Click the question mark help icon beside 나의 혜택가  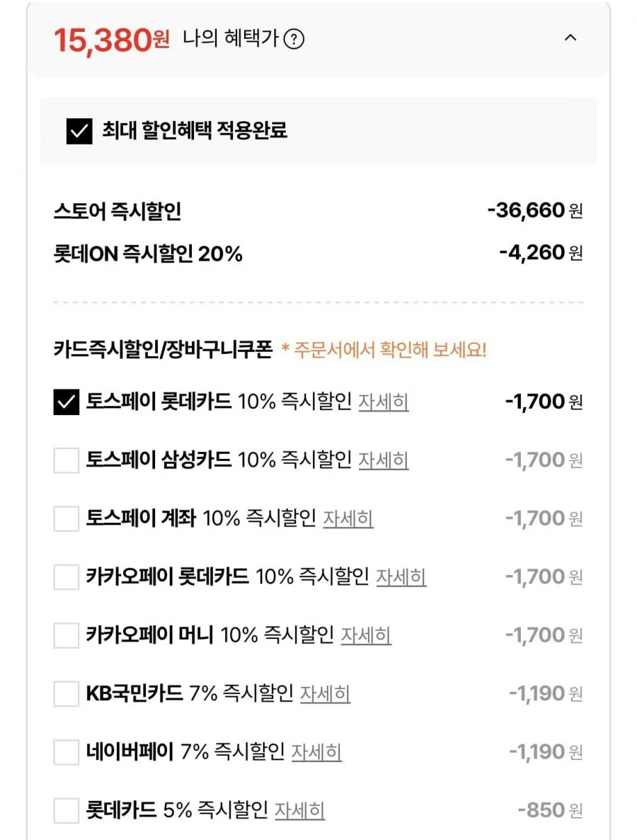(294, 39)
